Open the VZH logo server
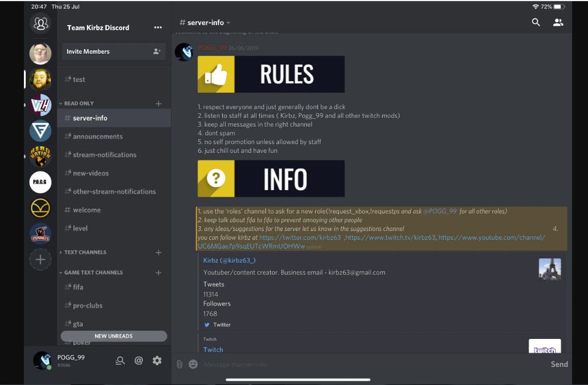This screenshot has height=385, width=588. pyautogui.click(x=40, y=105)
